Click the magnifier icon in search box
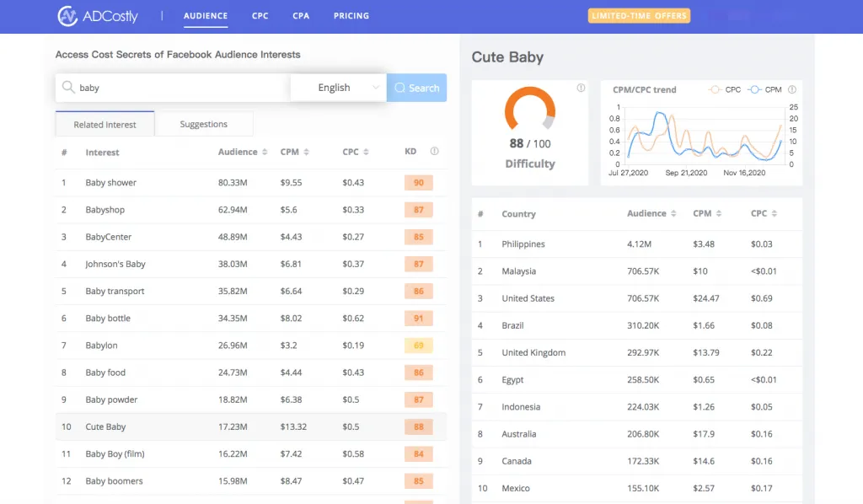Viewport: 863px width, 504px height. pyautogui.click(x=67, y=88)
